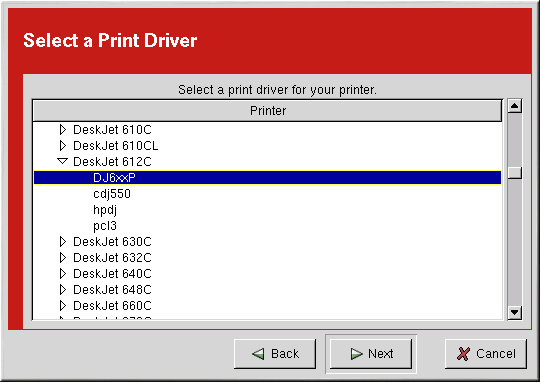Expand the DeskJet 648C node
Viewport: 540px width, 382px height.
coord(63,290)
